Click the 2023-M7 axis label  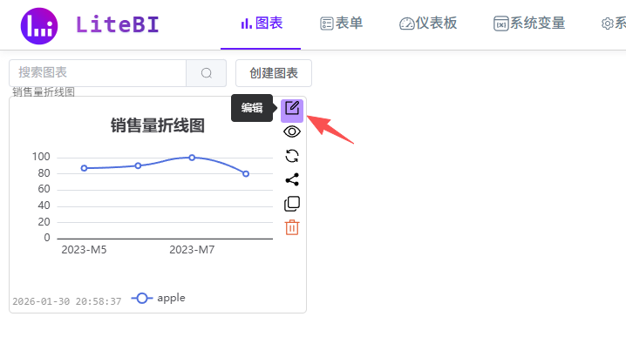click(x=192, y=250)
